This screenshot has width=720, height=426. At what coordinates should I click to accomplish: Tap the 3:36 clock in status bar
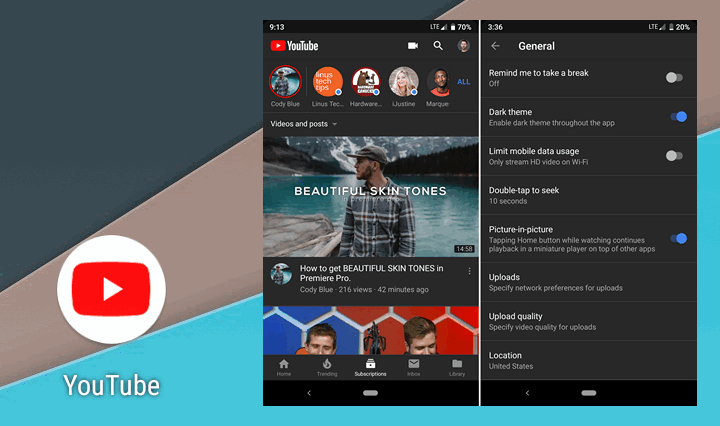[495, 27]
